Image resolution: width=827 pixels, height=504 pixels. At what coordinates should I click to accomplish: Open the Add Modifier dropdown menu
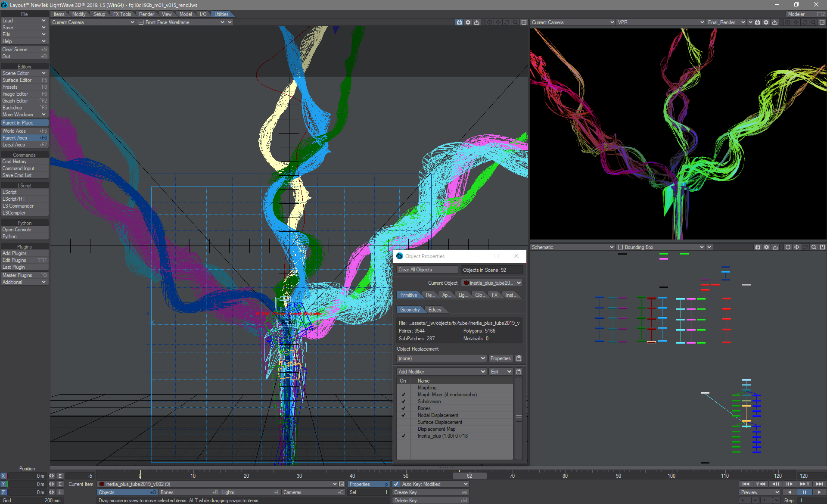point(441,372)
